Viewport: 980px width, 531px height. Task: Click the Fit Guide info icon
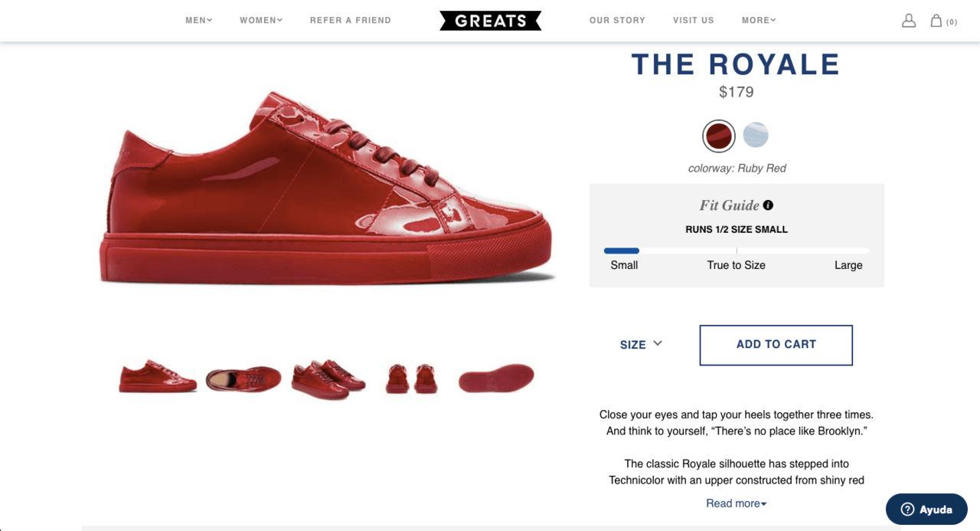coord(768,205)
